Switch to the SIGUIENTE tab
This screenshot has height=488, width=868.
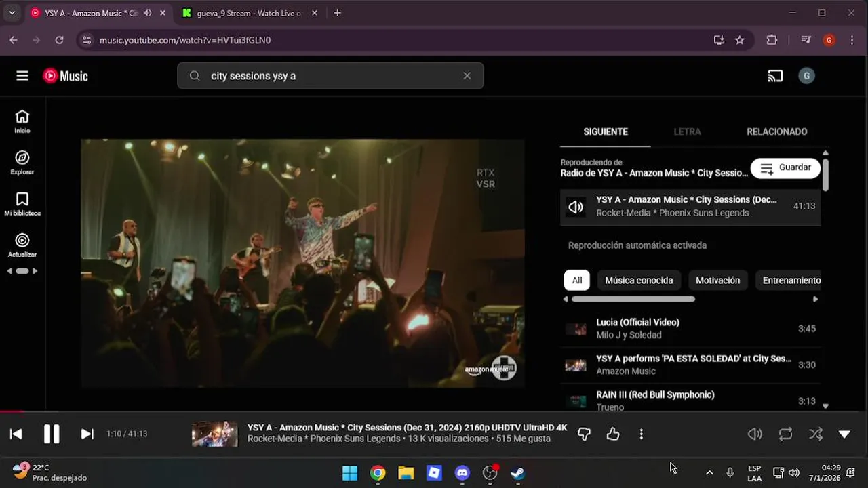[x=606, y=131]
